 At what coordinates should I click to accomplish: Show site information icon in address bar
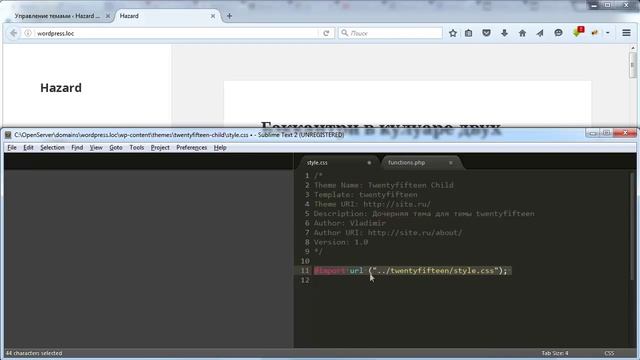click(x=28, y=33)
